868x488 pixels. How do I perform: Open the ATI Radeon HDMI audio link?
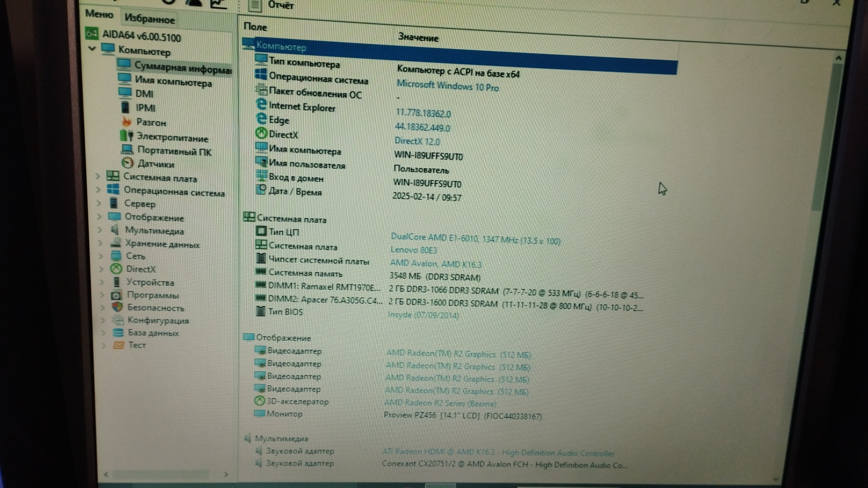(498, 452)
